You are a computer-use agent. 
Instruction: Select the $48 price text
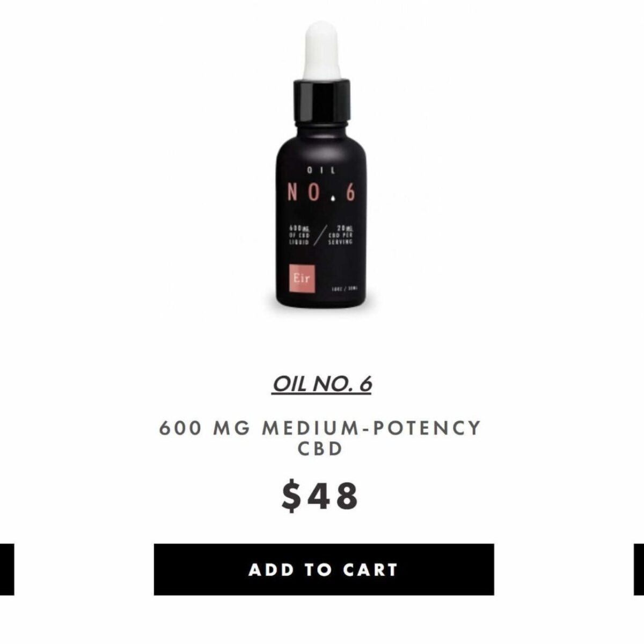[320, 496]
